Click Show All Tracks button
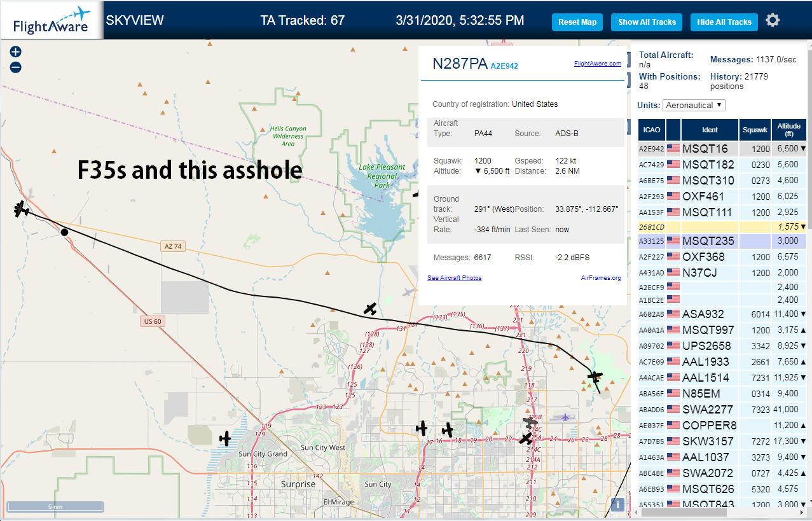The height and width of the screenshot is (521, 812). point(647,22)
